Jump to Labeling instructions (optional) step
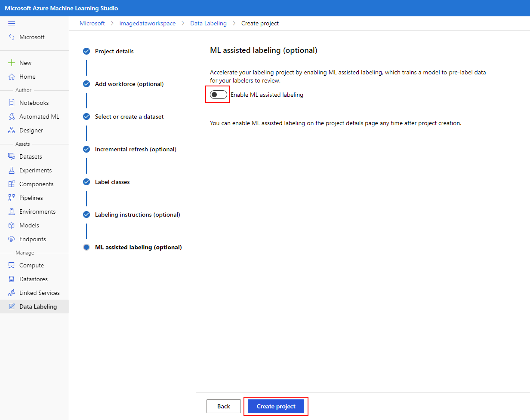The height and width of the screenshot is (420, 530). 138,215
